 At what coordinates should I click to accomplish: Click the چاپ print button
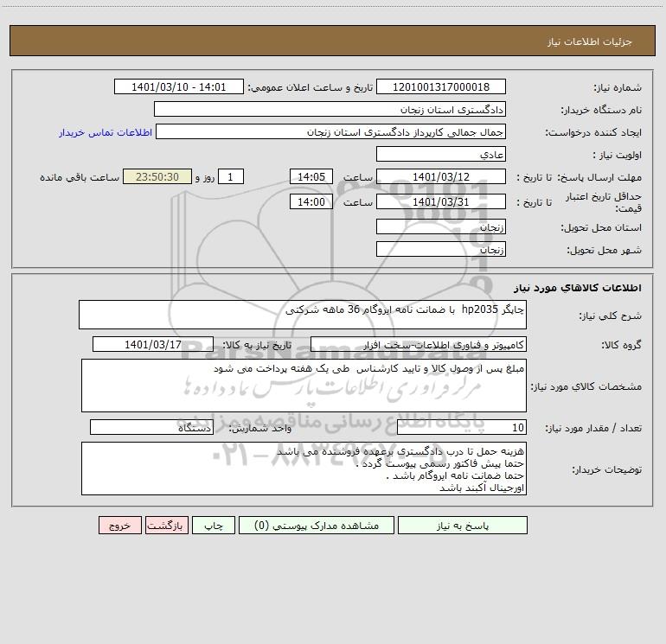(x=214, y=525)
